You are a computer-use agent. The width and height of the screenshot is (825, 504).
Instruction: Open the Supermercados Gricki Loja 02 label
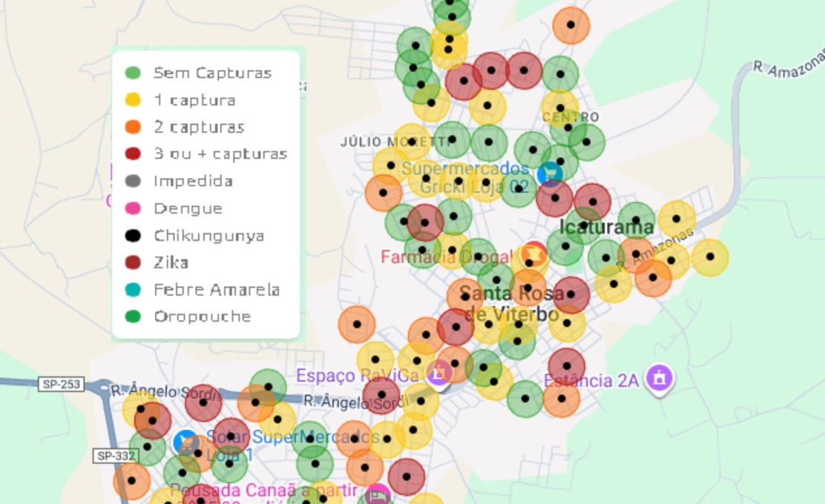coord(465,178)
